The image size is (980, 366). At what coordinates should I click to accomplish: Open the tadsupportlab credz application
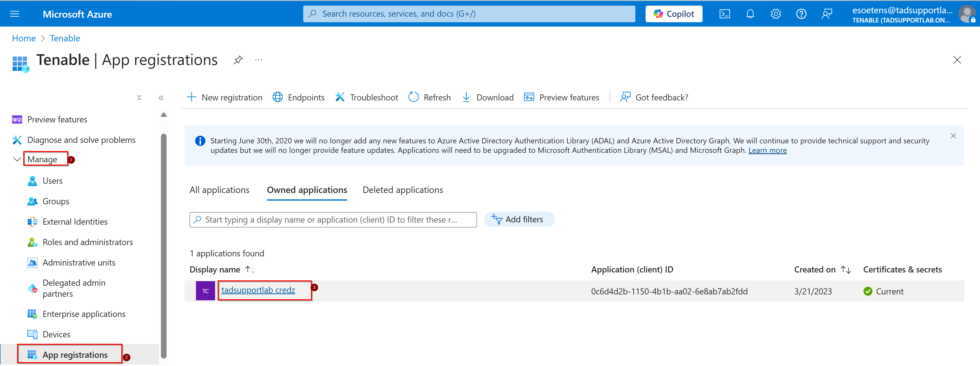coord(258,290)
